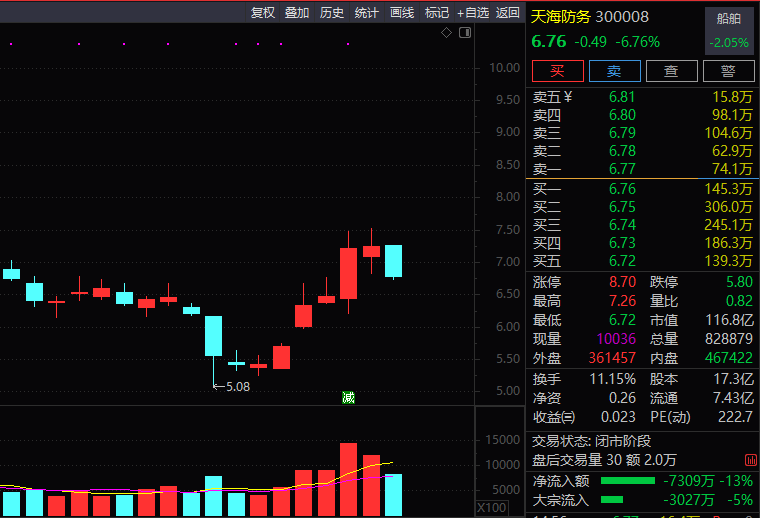Open the 查 lookup button
The height and width of the screenshot is (518, 760).
point(671,71)
